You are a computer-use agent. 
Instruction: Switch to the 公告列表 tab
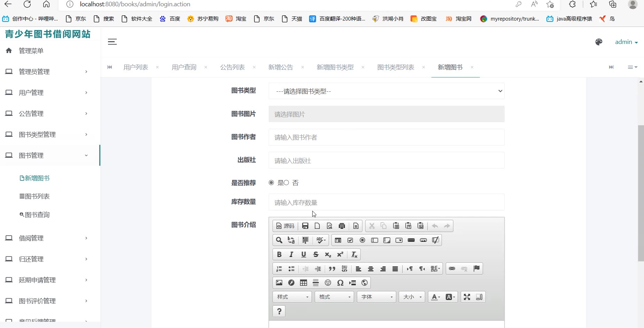point(232,67)
